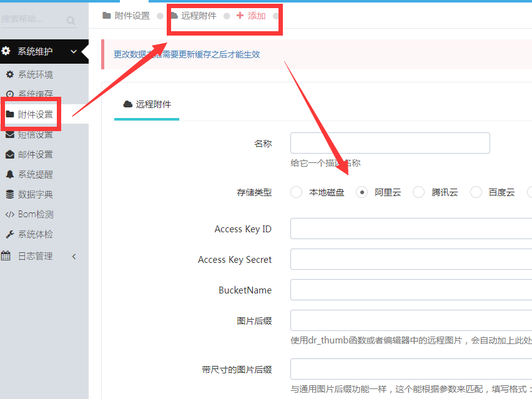
Task: Click the 名称 input field
Action: click(x=390, y=143)
